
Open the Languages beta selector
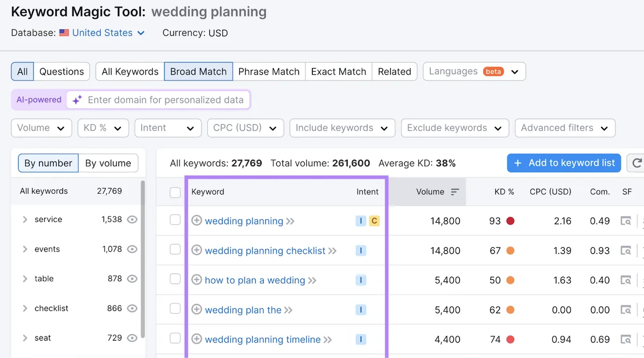(474, 71)
